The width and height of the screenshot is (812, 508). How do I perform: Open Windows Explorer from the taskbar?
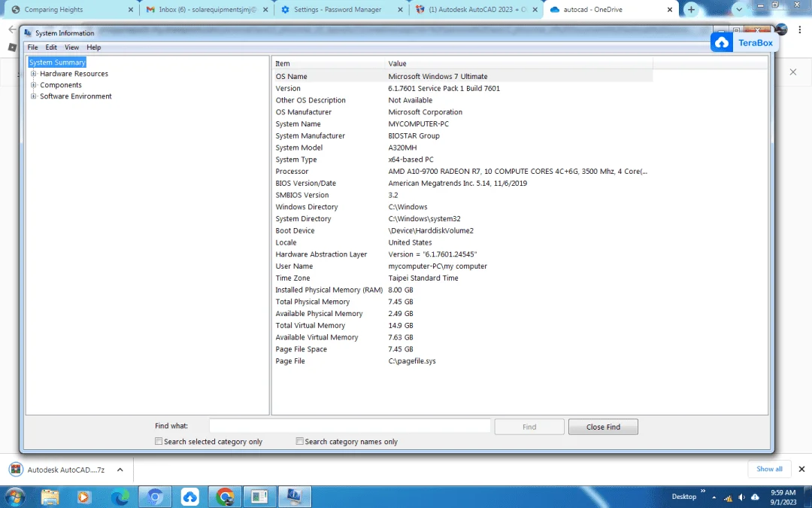pos(50,497)
